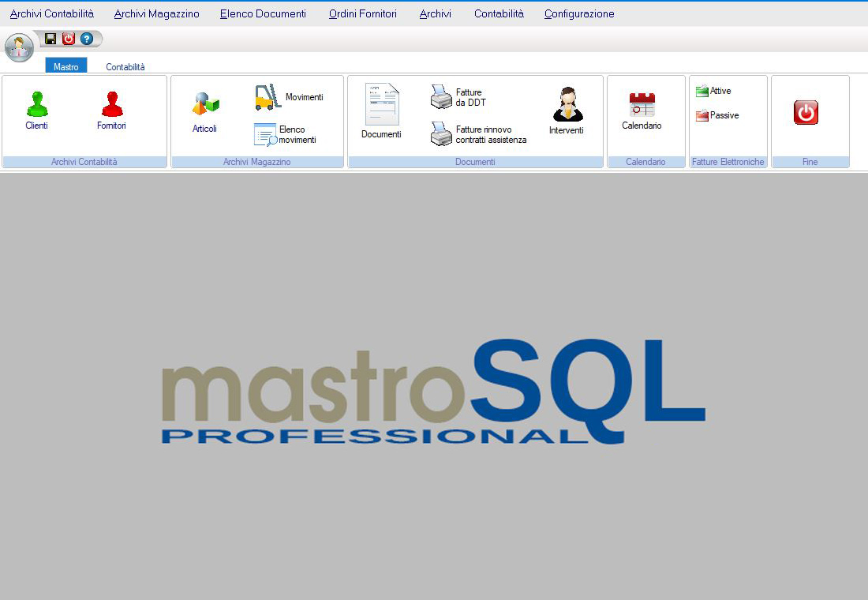Click the Fatture Elettroniche group caption
This screenshot has height=600, width=868.
pos(728,162)
